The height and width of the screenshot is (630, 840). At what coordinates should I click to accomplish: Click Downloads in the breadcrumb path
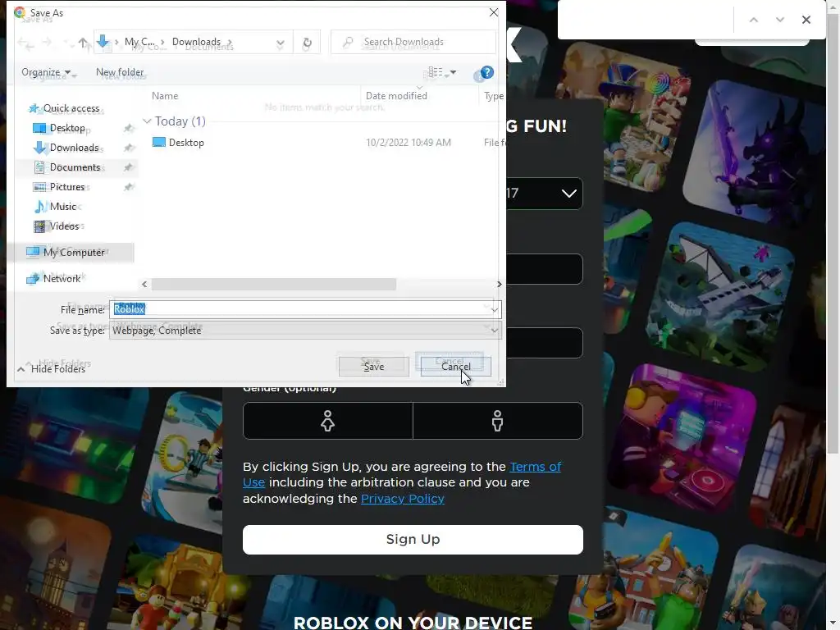[x=196, y=42]
